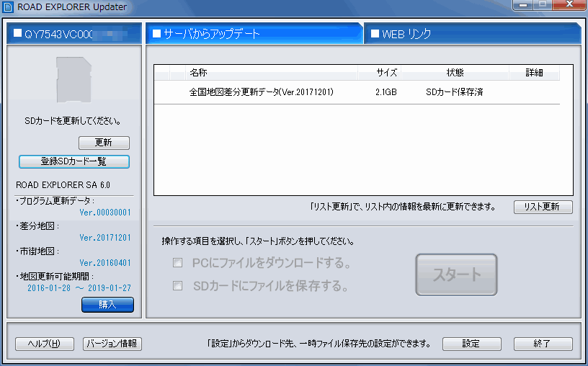Open the 登録SDカード一覧 list

tap(74, 161)
